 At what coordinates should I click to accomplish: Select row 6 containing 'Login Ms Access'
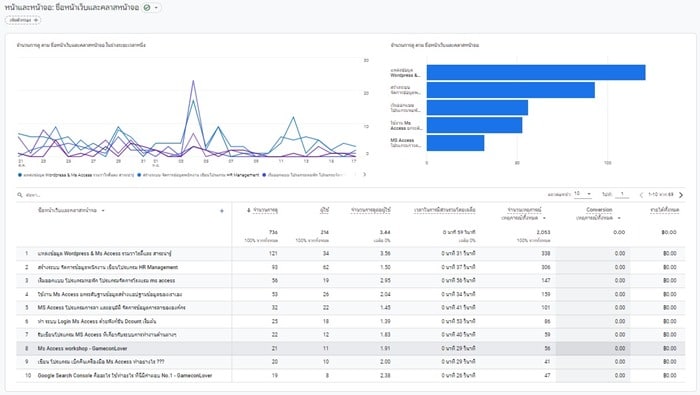350,321
